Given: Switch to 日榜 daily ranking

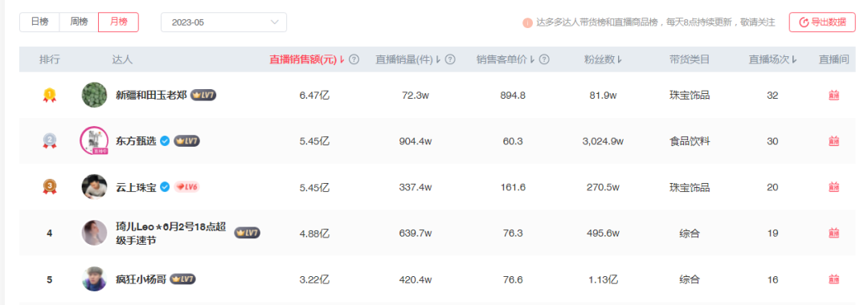Looking at the screenshot, I should (x=39, y=22).
